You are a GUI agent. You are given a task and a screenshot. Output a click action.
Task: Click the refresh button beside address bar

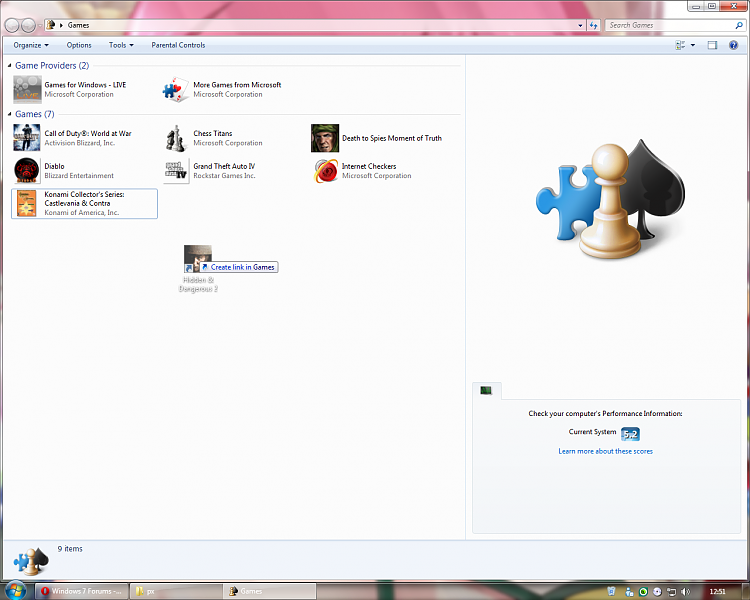(594, 25)
